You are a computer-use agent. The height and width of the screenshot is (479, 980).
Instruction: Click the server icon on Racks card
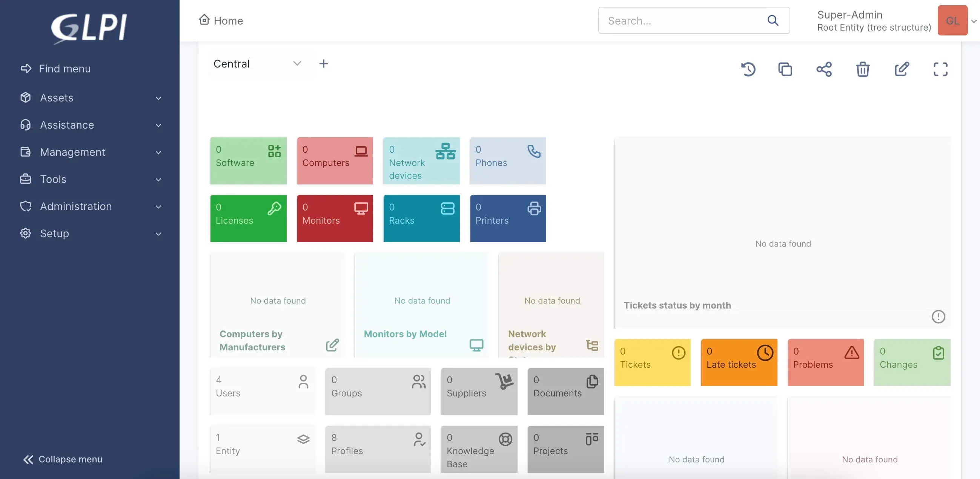(x=447, y=209)
